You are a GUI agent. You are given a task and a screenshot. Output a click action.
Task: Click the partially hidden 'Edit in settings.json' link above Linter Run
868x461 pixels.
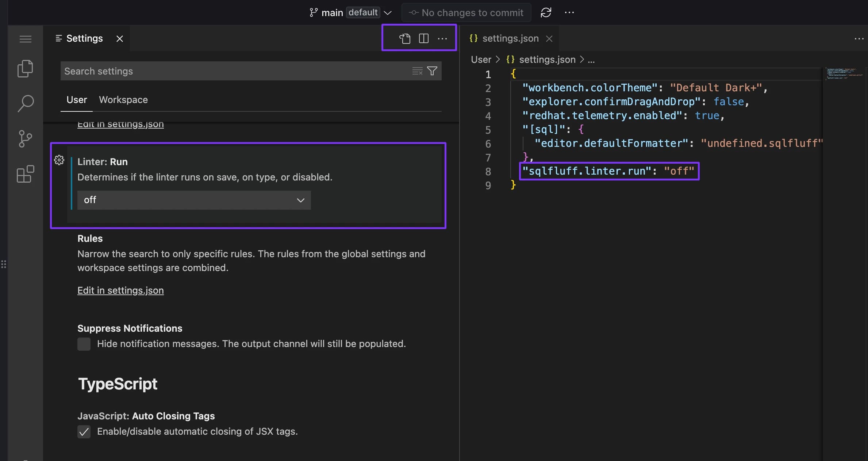click(120, 124)
